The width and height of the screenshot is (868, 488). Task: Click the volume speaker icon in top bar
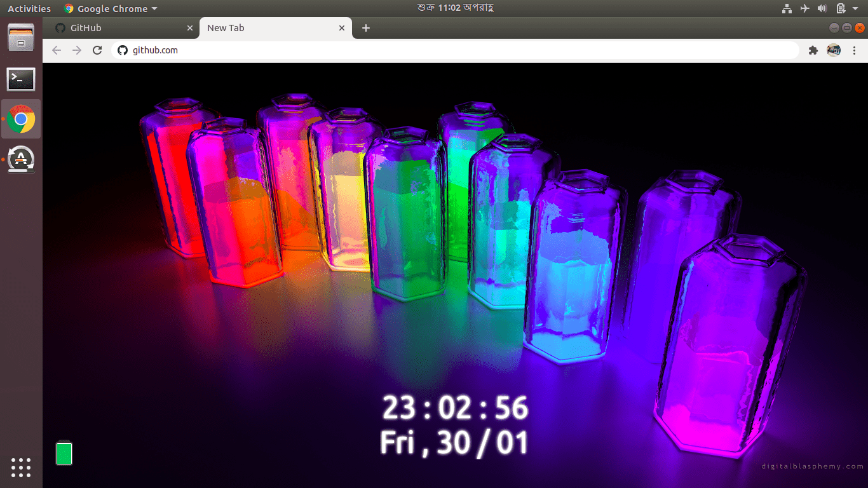822,8
